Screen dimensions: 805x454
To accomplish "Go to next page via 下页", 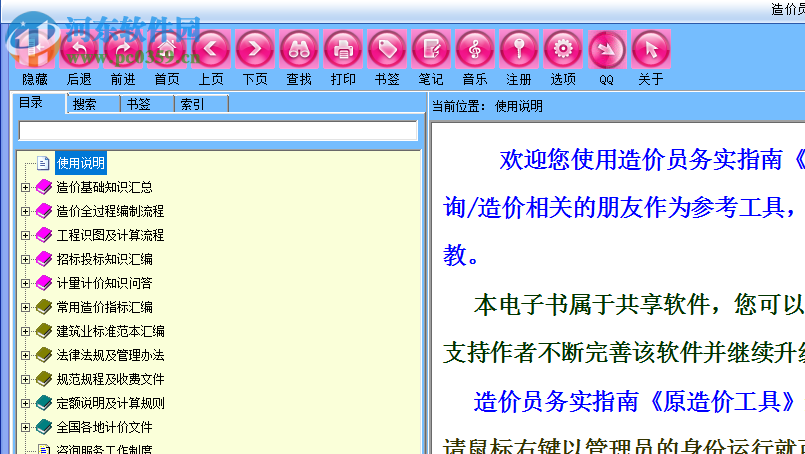I will 255,49.
